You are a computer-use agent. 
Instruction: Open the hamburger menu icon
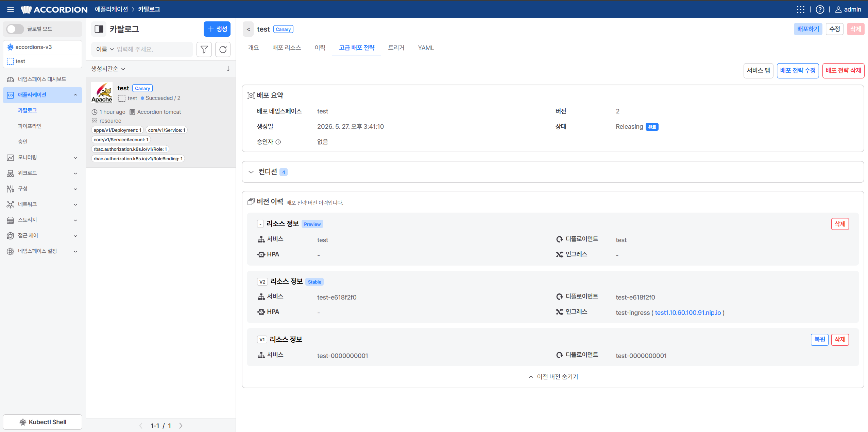click(11, 10)
